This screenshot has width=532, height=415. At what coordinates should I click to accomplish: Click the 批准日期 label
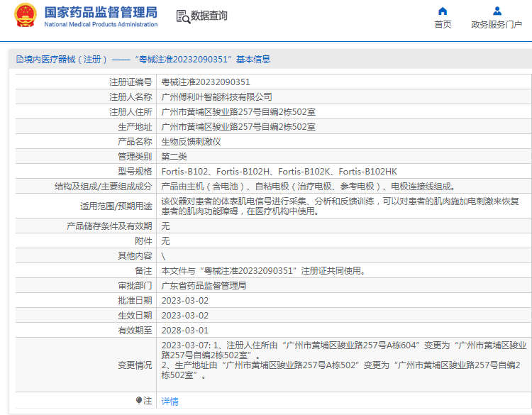135,301
